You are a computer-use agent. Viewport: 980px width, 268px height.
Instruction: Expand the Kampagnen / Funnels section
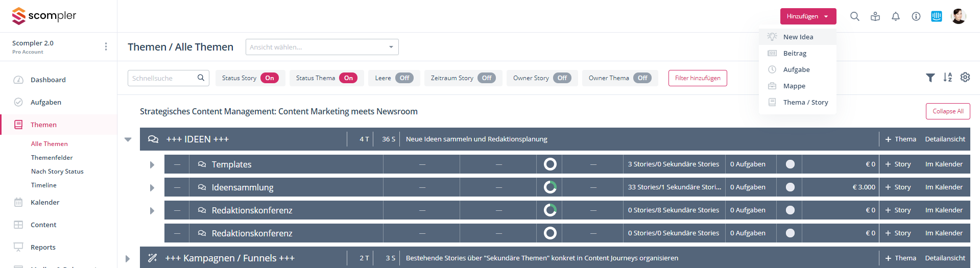(x=128, y=258)
